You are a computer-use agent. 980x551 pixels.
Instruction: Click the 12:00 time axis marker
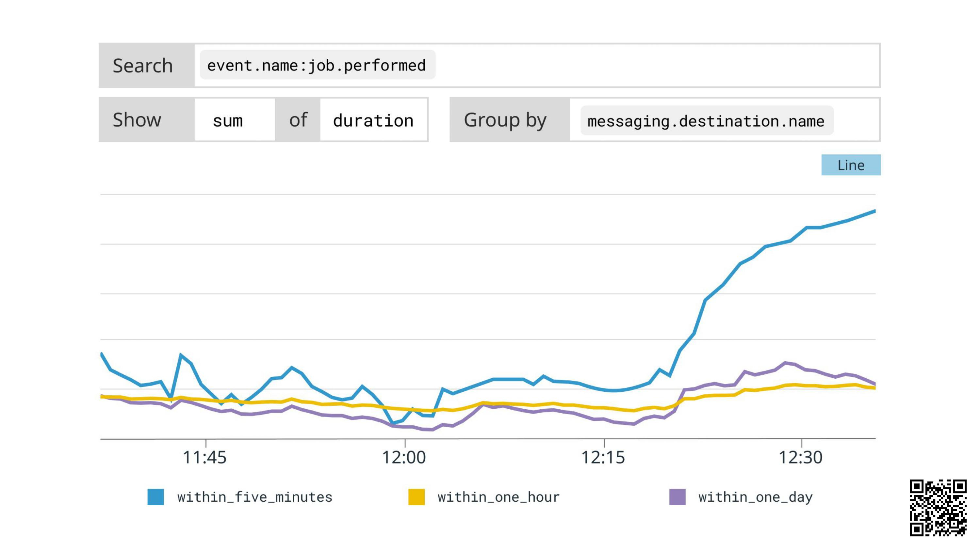point(404,457)
